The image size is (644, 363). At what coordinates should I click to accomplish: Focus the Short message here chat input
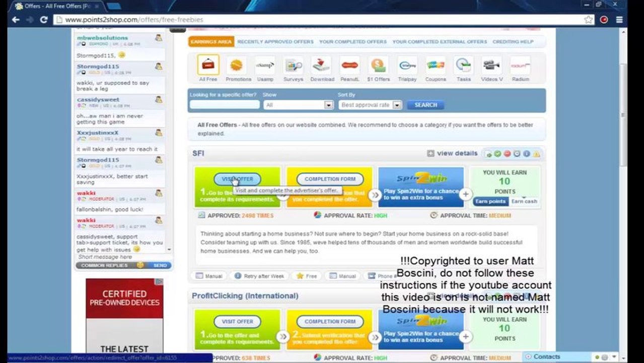pyautogui.click(x=120, y=257)
